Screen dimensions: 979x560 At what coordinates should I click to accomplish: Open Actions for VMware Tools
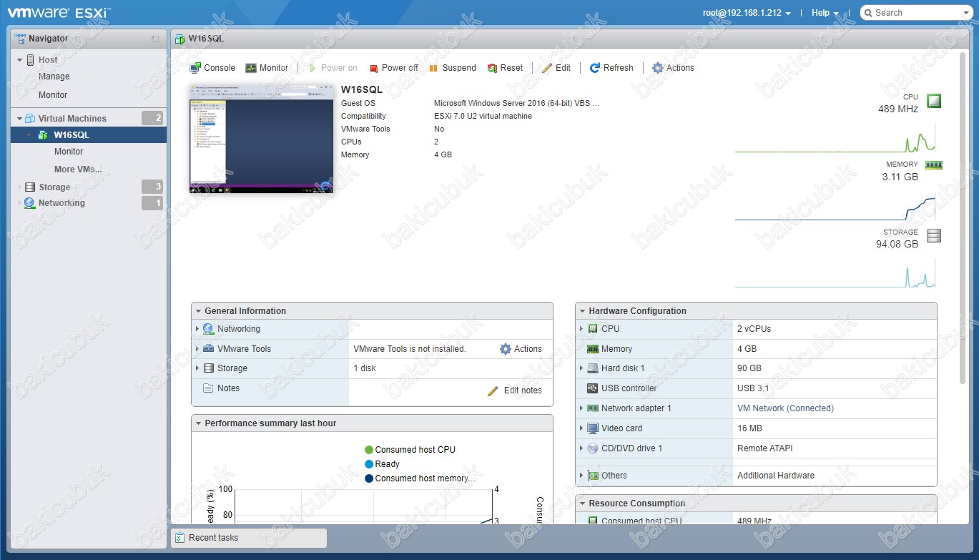521,349
